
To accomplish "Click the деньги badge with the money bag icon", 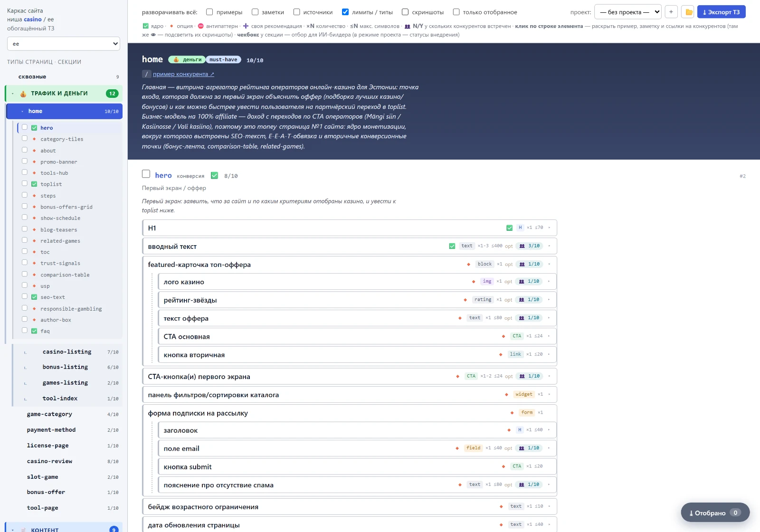I will click(187, 60).
